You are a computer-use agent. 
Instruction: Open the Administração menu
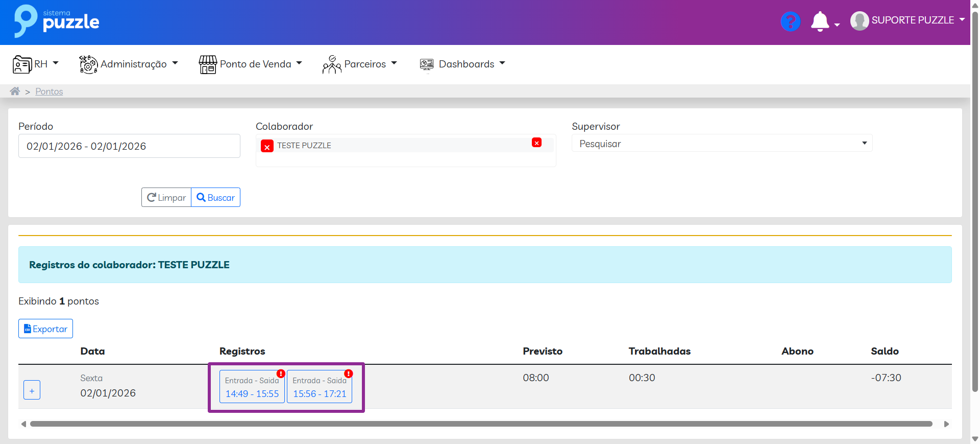tap(129, 64)
